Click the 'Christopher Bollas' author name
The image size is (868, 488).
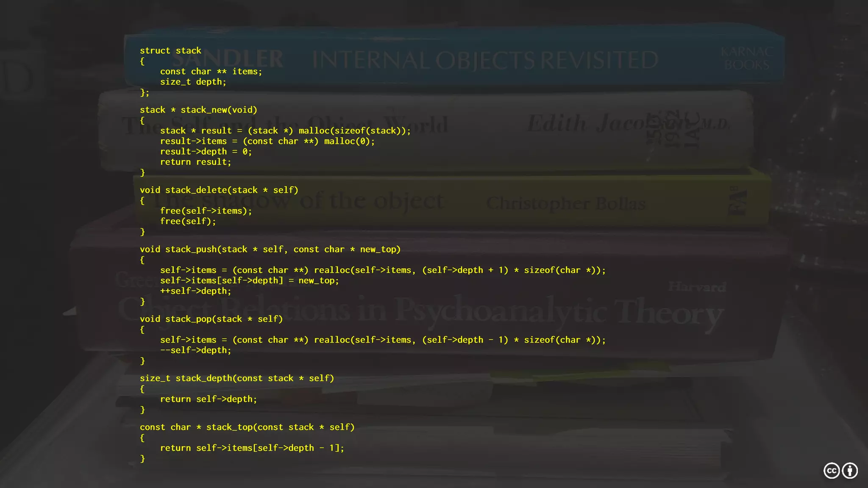tap(566, 204)
